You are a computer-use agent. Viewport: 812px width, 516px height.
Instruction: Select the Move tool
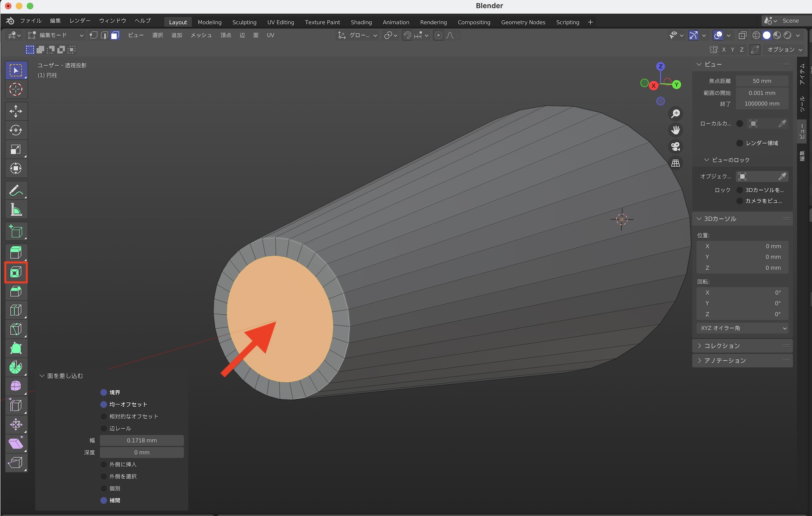tap(16, 111)
